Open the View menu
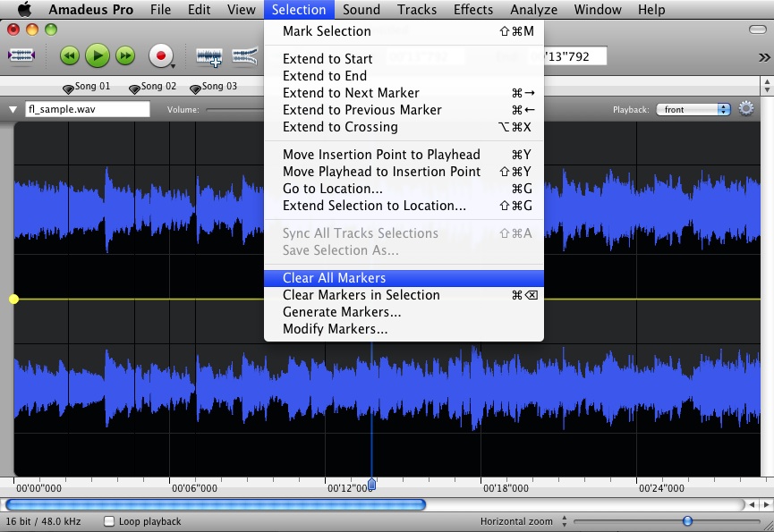 (242, 9)
